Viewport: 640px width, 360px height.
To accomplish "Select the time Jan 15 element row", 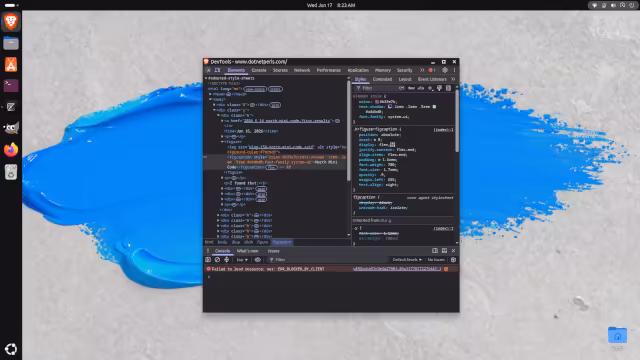I will [251, 131].
